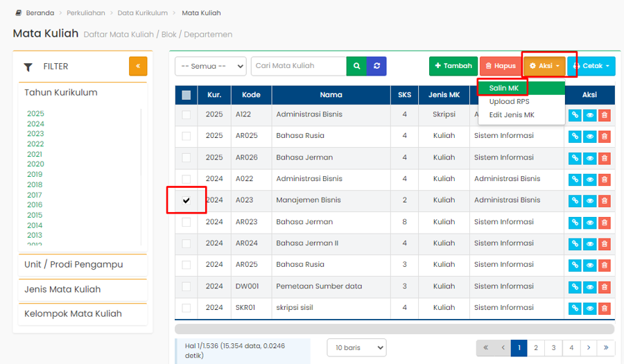The width and height of the screenshot is (624, 364).
Task: Click the blue refresh icon button
Action: point(376,66)
